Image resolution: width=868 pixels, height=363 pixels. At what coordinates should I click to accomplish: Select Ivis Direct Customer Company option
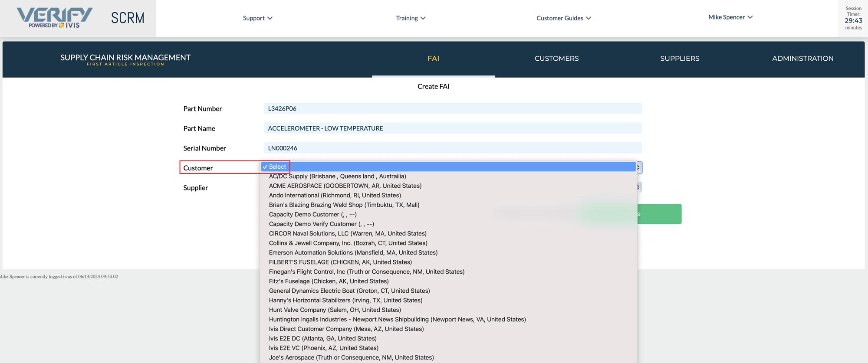click(x=449, y=329)
